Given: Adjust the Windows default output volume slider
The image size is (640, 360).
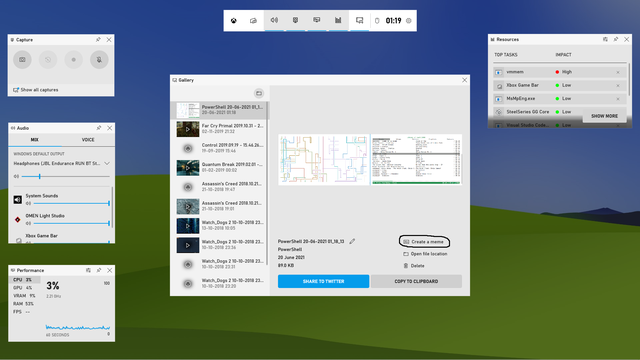Looking at the screenshot, I should 66,176.
